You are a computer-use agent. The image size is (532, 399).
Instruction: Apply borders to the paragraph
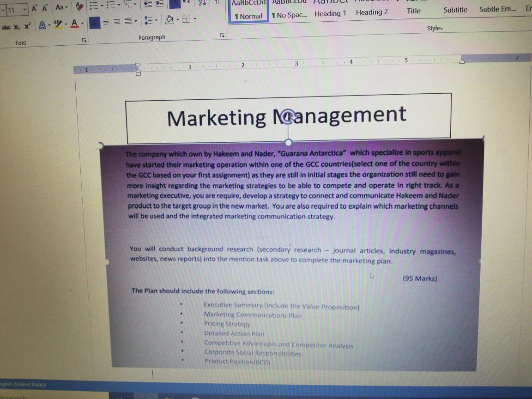[x=186, y=18]
